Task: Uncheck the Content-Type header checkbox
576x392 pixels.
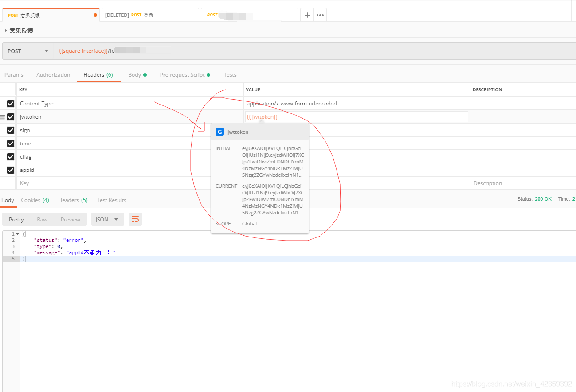Action: (11, 104)
